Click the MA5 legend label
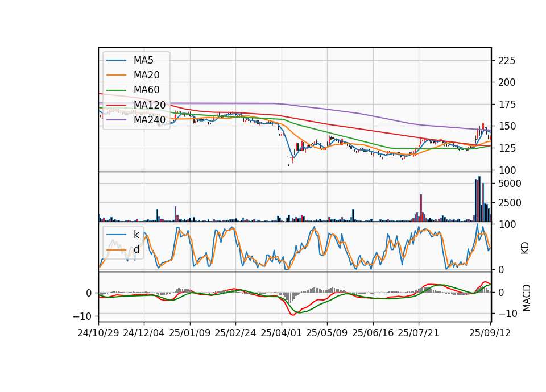Viewport: 546px width, 392px height. [x=143, y=60]
